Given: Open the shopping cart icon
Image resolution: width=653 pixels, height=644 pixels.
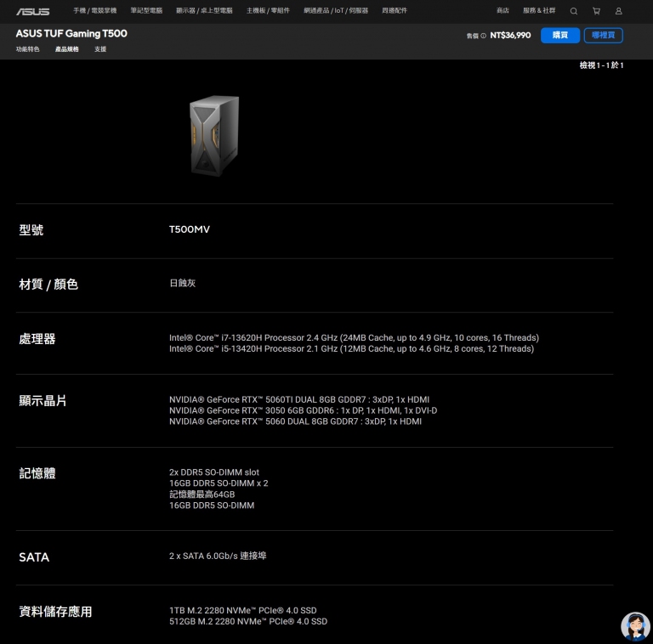Looking at the screenshot, I should (x=596, y=11).
